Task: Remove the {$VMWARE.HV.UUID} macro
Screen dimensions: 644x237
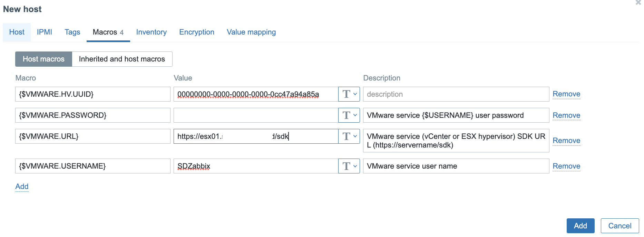Action: tap(566, 94)
